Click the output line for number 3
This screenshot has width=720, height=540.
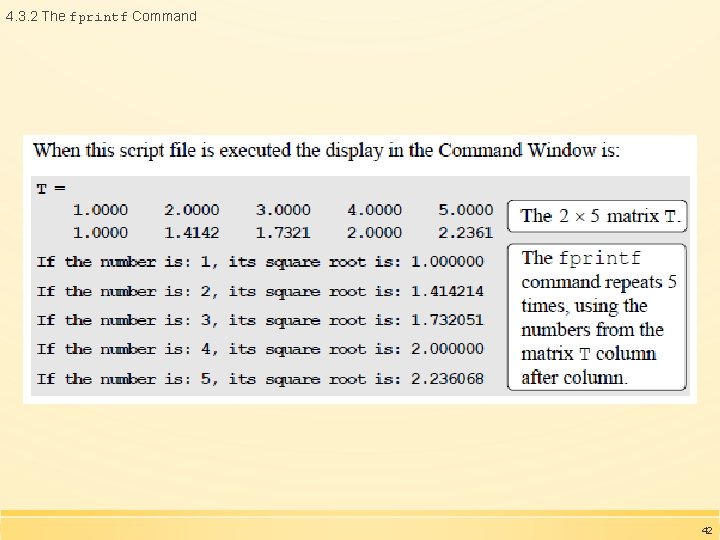260,320
